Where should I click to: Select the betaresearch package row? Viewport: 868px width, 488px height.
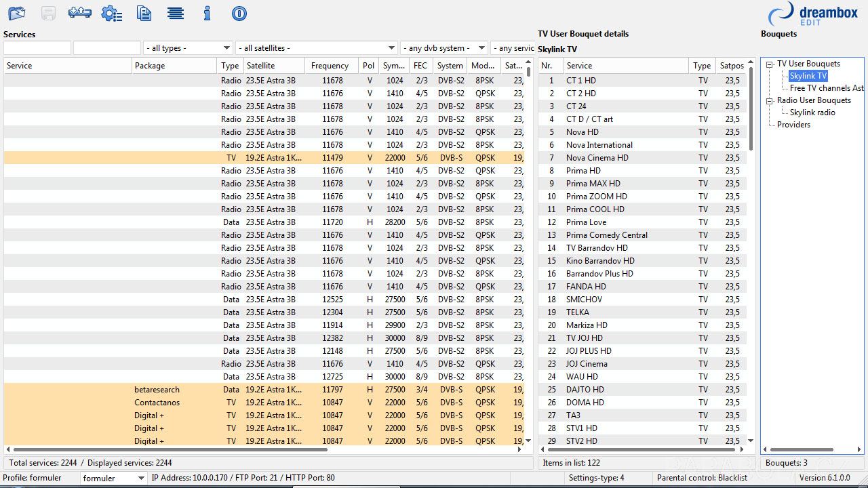[264, 390]
